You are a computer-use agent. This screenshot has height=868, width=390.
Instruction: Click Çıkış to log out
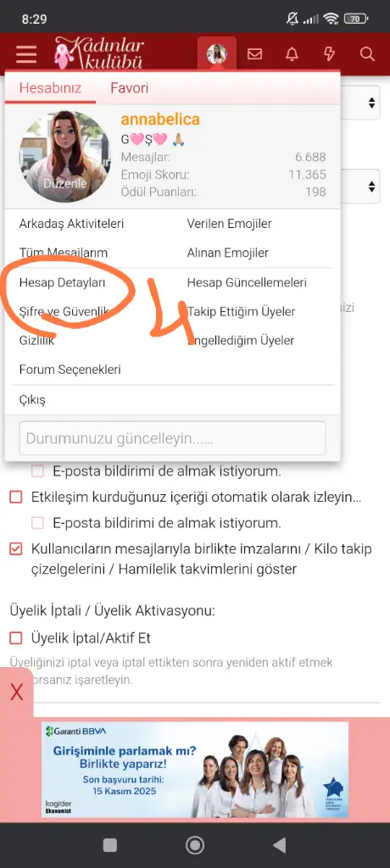pyautogui.click(x=32, y=400)
